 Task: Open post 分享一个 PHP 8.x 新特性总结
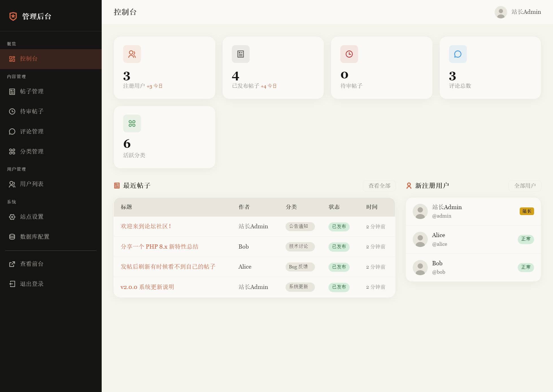[159, 247]
